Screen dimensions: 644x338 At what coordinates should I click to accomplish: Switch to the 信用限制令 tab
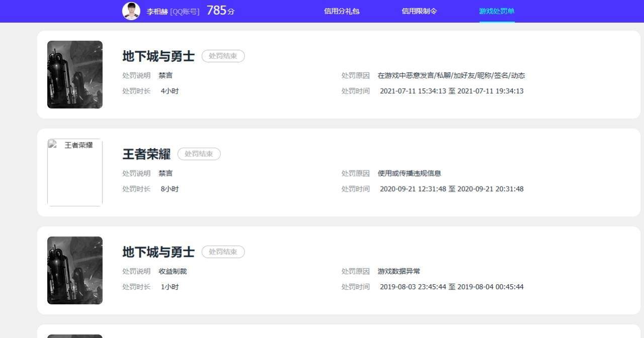[419, 11]
